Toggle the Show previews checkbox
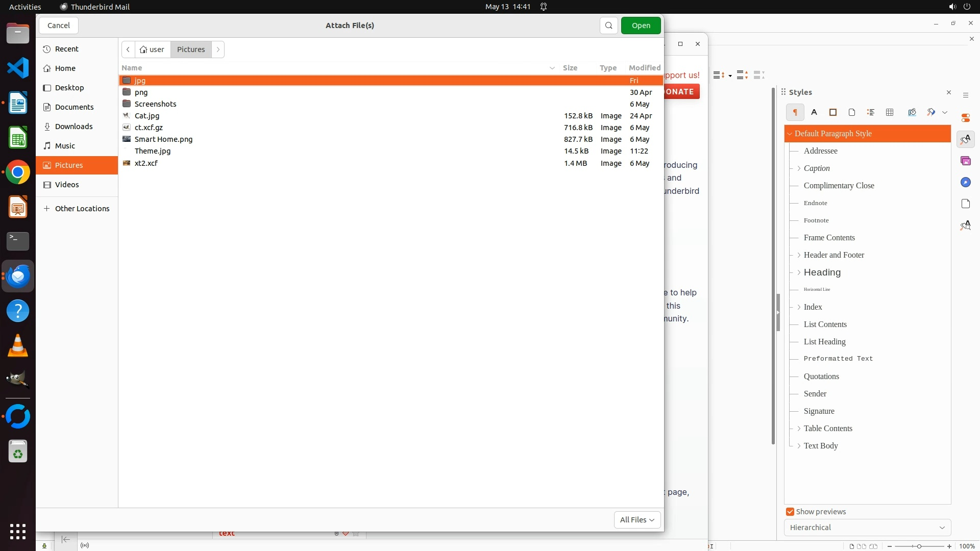The height and width of the screenshot is (551, 980). [790, 512]
